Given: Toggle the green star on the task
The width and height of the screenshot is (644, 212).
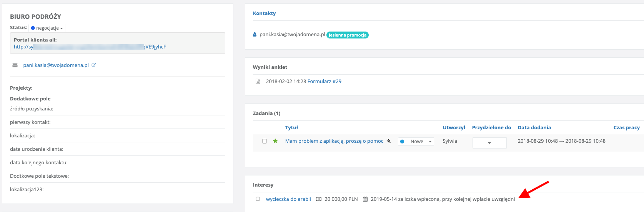Looking at the screenshot, I should click(275, 141).
